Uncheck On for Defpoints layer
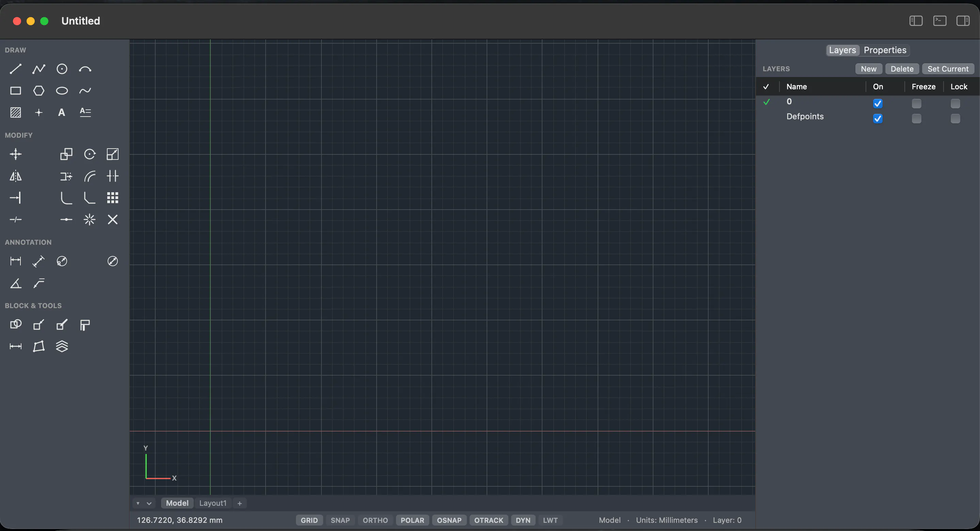Image resolution: width=980 pixels, height=531 pixels. (878, 119)
